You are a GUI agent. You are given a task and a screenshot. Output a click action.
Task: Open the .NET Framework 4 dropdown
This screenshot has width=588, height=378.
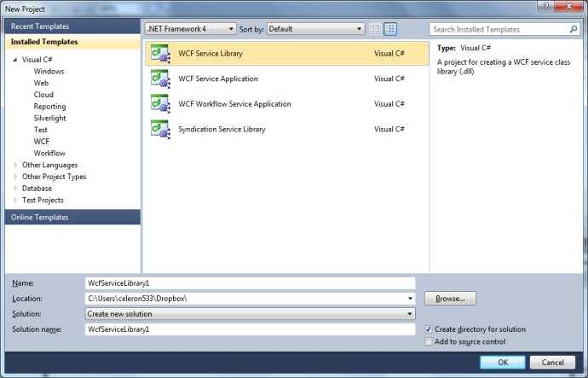(191, 29)
